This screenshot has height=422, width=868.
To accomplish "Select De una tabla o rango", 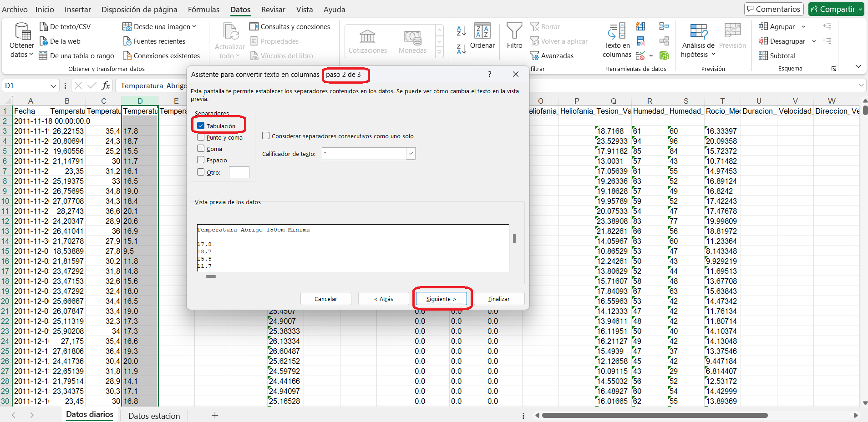I will tap(76, 55).
